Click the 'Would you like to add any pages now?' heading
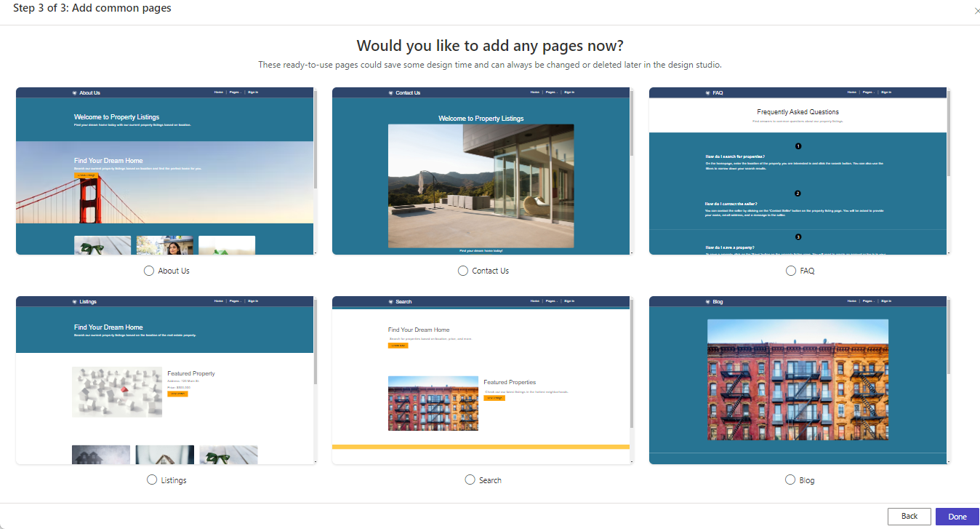Image resolution: width=980 pixels, height=529 pixels. 490,46
